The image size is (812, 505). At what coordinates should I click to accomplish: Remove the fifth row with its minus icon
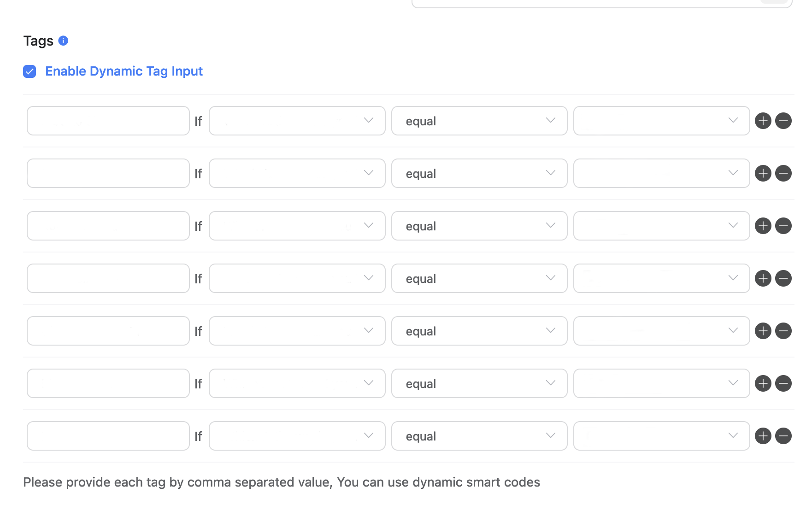click(783, 331)
